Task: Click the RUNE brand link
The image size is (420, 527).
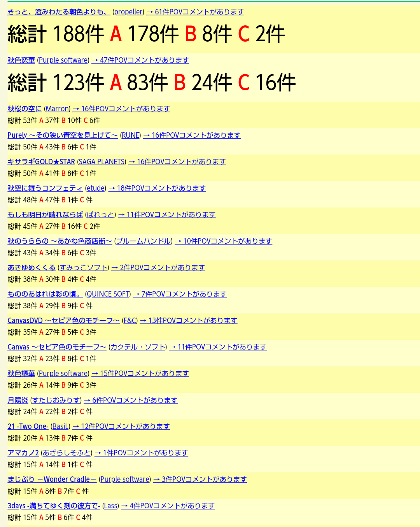Action: pyautogui.click(x=130, y=135)
